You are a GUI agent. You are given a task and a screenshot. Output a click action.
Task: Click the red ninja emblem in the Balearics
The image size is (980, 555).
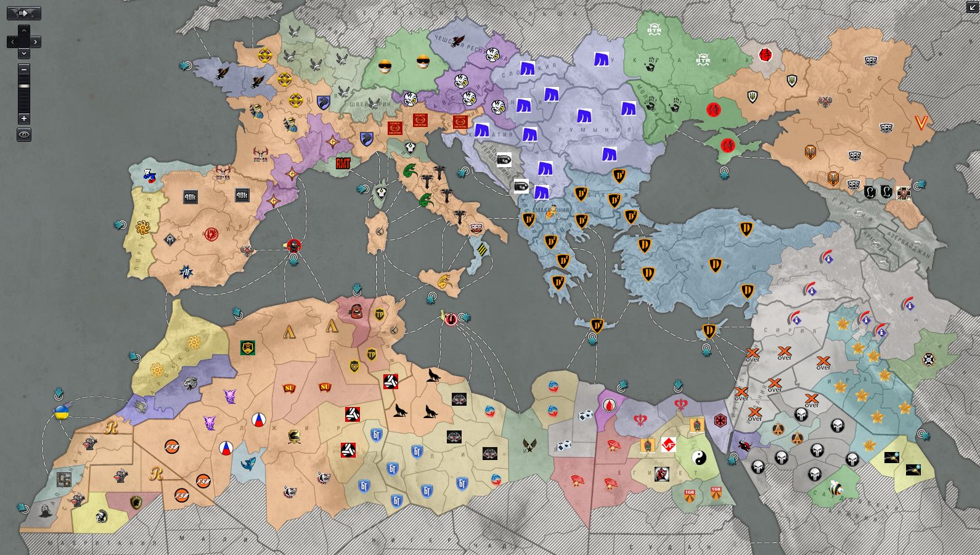[x=294, y=245]
